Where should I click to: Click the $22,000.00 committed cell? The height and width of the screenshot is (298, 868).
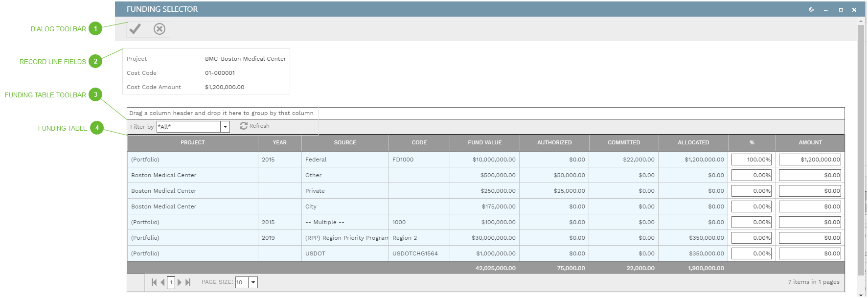coord(624,160)
